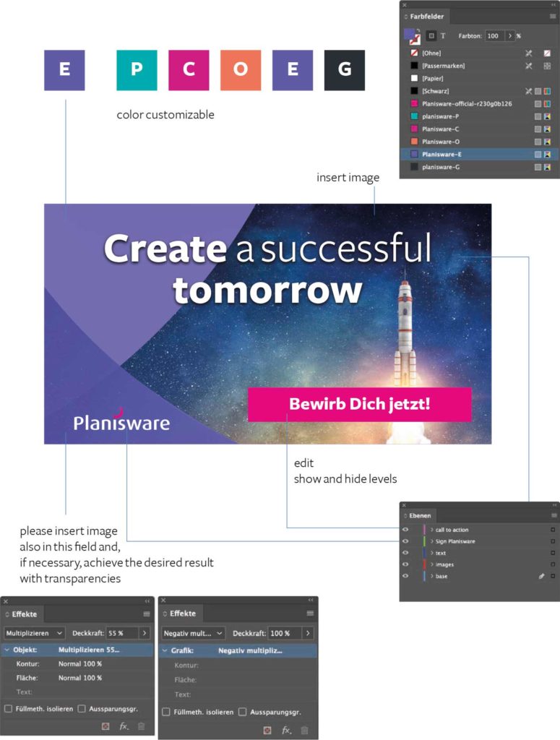Image resolution: width=560 pixels, height=740 pixels.
Task: Click the formatting affects container icon in Farbfelder
Action: click(431, 35)
